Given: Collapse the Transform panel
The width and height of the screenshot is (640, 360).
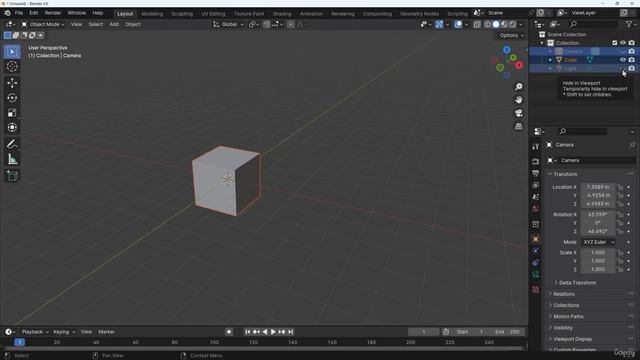Looking at the screenshot, I should click(565, 174).
